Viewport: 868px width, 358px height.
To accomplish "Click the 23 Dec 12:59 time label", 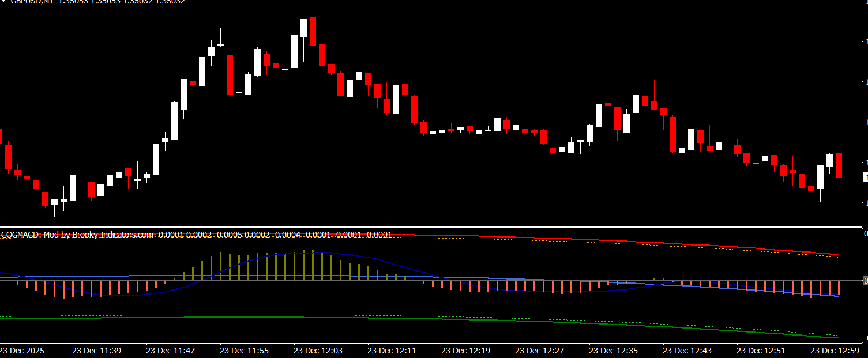I will (x=835, y=350).
